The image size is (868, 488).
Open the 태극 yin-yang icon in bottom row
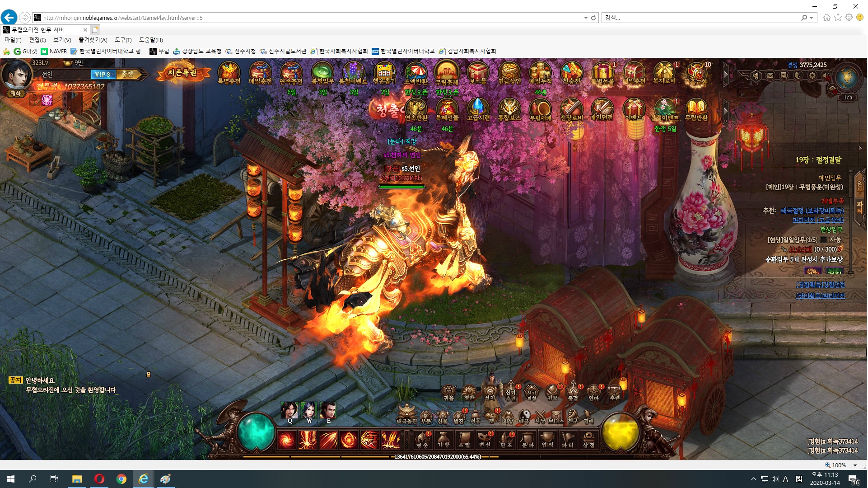524,417
